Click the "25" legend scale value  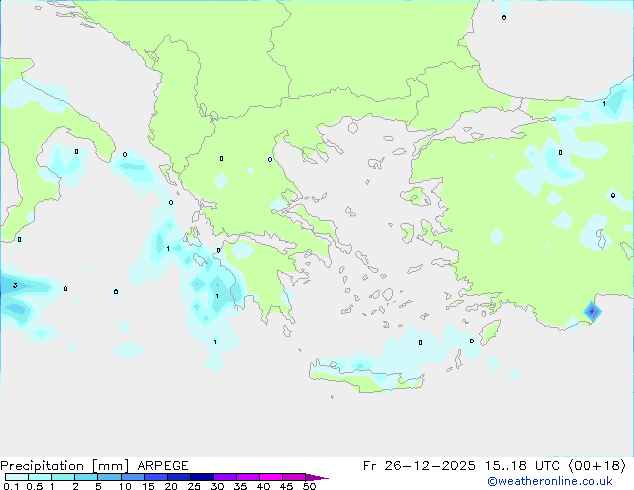(x=194, y=486)
